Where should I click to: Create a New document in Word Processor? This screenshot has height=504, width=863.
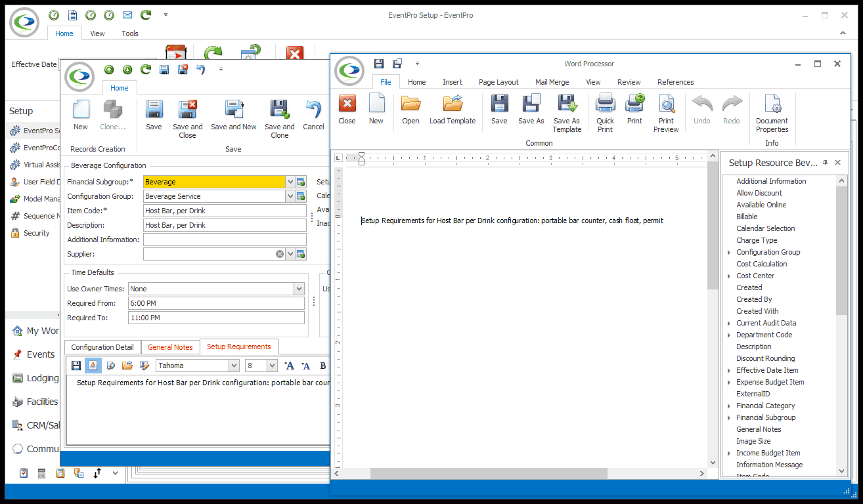point(376,109)
